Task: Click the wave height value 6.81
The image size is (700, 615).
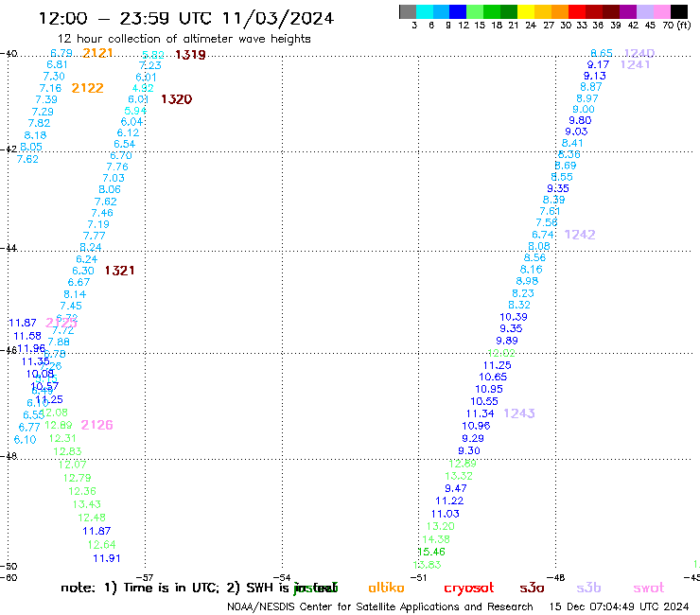Action: click(57, 64)
